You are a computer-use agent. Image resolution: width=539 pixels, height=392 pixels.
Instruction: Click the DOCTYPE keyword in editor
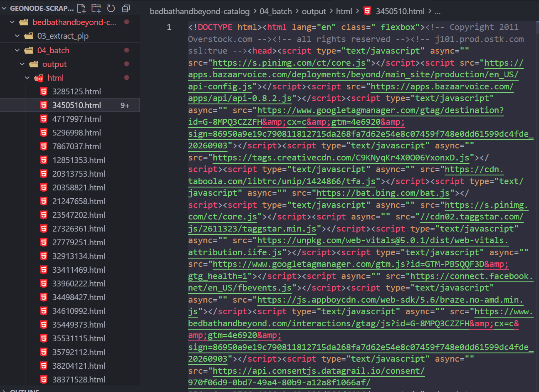(x=215, y=27)
